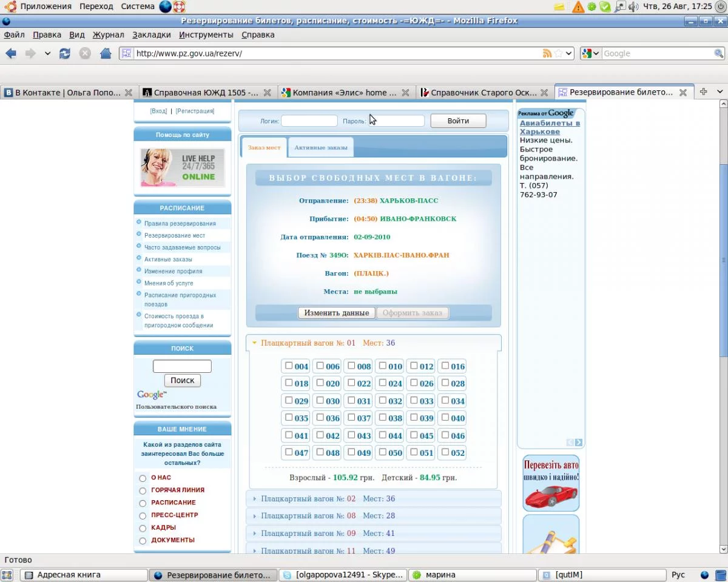Screen dimensions: 728x582
Task: Open a new tab with the plus icon
Action: pos(703,92)
